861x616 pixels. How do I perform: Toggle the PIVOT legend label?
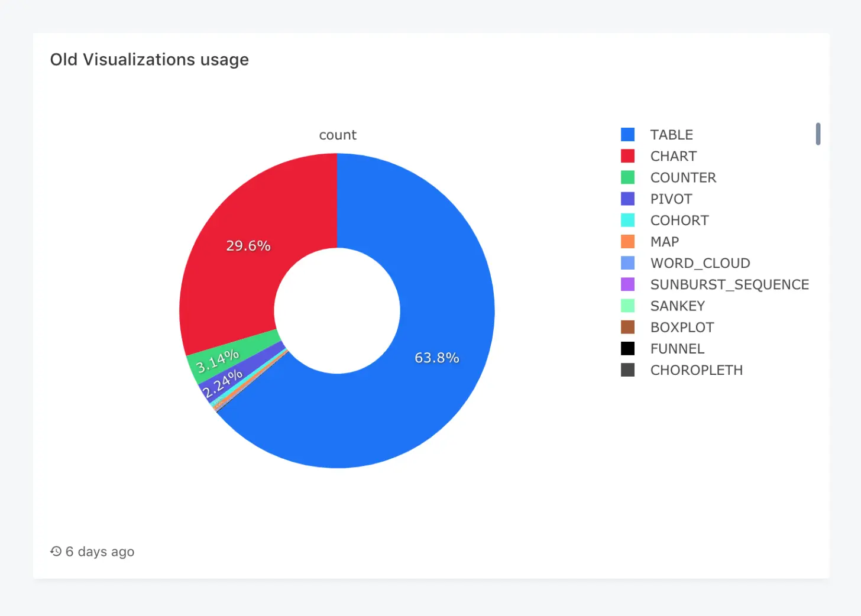point(671,199)
